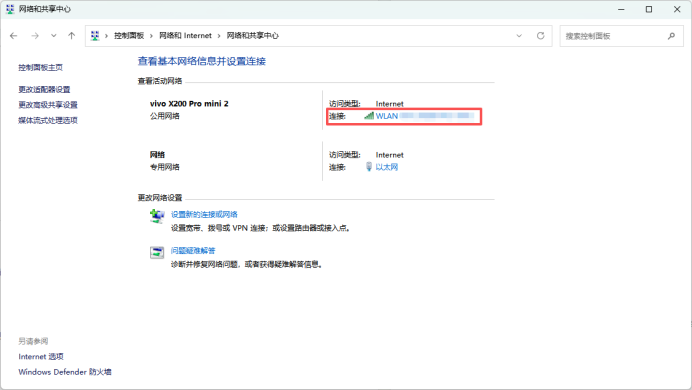The image size is (692, 390).
Task: Expand the chevron after 控制面板
Action: (x=151, y=36)
